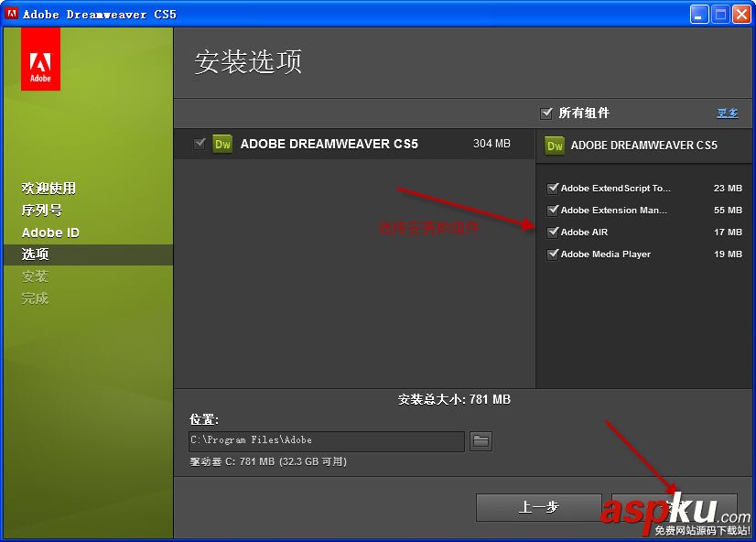The height and width of the screenshot is (542, 756).
Task: Toggle the 所有组件 checkbox
Action: click(x=546, y=114)
